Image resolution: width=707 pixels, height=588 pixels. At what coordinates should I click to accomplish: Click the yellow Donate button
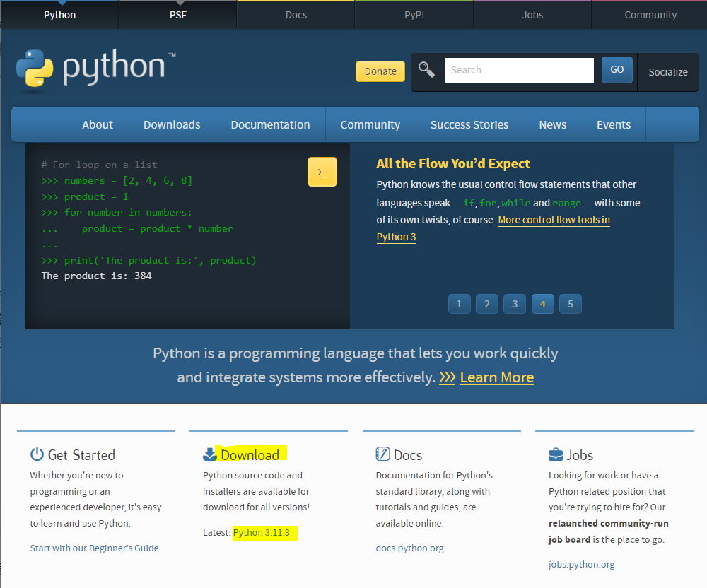point(380,71)
